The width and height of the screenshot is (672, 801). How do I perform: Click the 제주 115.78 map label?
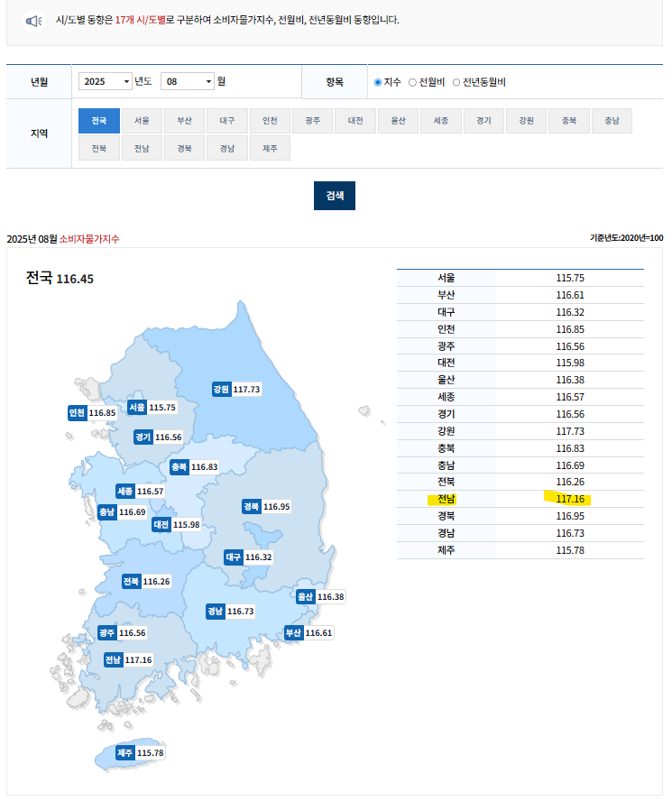click(x=141, y=753)
